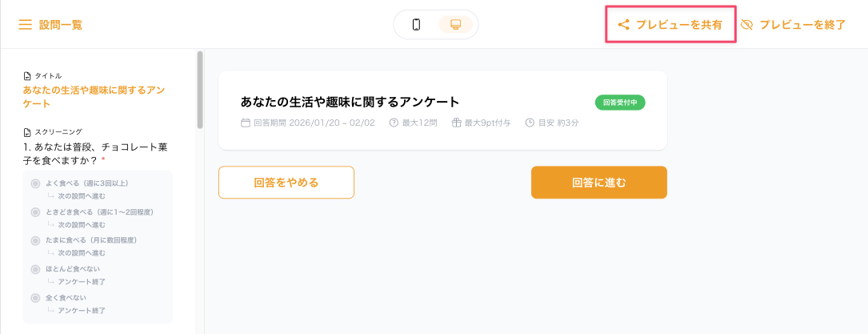Click the hamburger menu icon beside 設問一覧
868x334 pixels.
tap(26, 25)
